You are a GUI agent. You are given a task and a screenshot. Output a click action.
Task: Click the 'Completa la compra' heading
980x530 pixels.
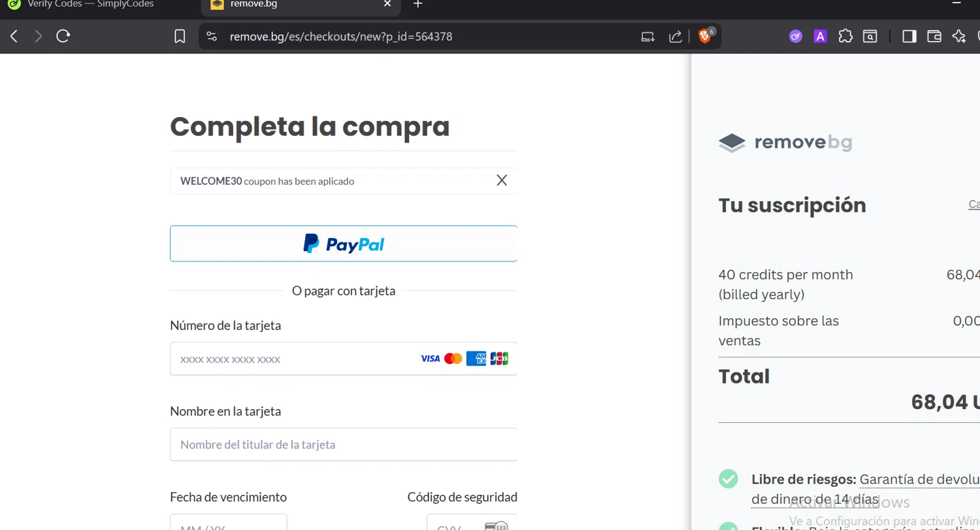pos(310,127)
